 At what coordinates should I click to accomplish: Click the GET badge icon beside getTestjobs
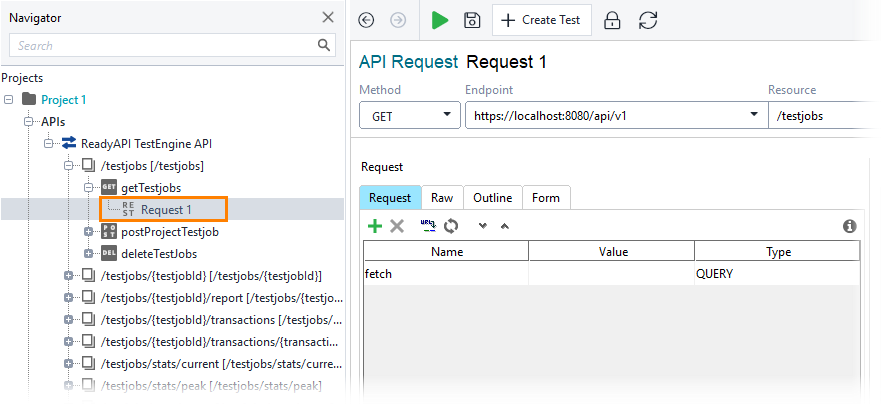pos(109,187)
